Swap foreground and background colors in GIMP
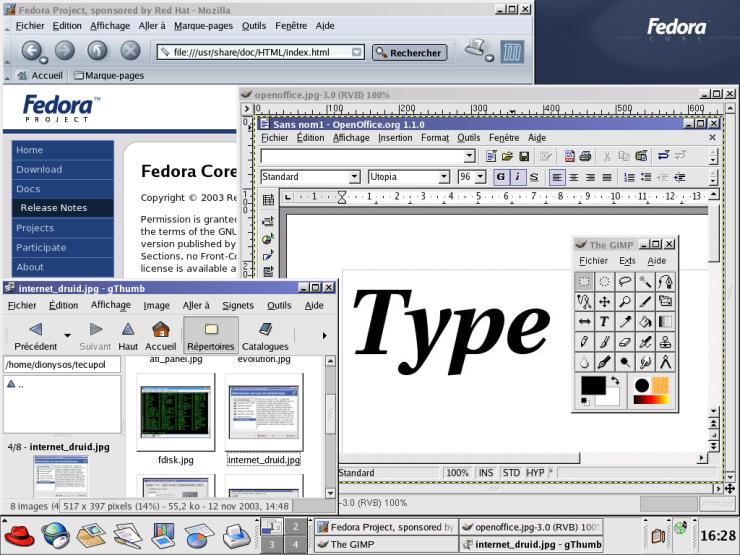 615,380
